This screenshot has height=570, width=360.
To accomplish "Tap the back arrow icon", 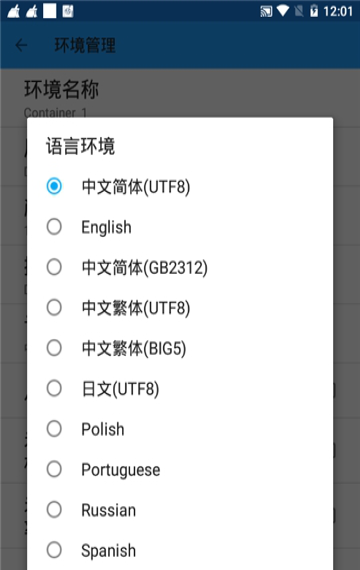I will click(x=21, y=45).
